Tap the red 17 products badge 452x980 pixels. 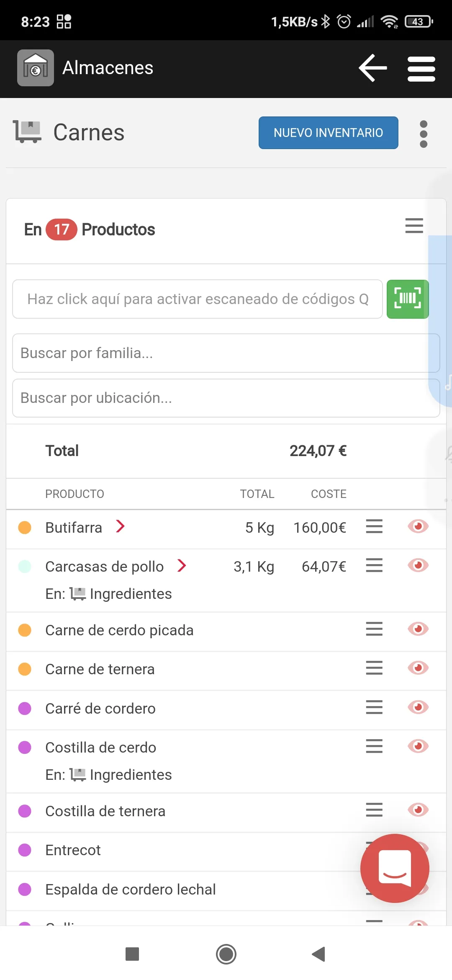point(61,230)
